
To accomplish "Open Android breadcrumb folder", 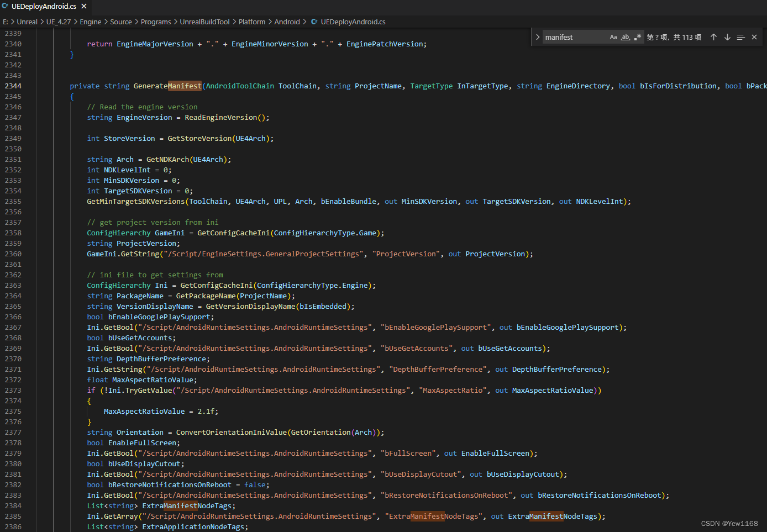I will [287, 22].
